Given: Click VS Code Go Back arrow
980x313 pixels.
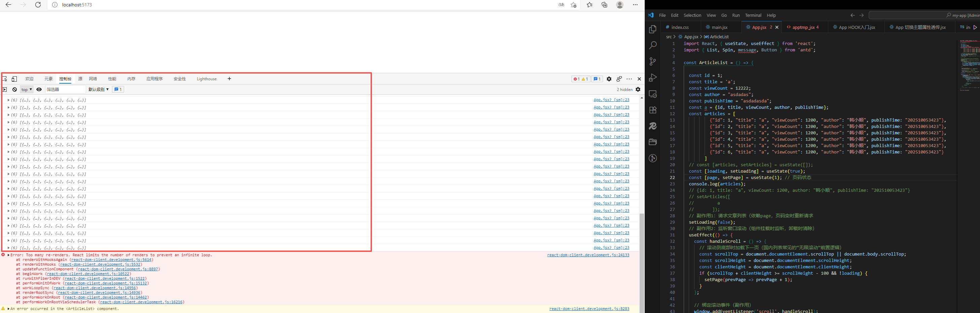Looking at the screenshot, I should point(853,15).
